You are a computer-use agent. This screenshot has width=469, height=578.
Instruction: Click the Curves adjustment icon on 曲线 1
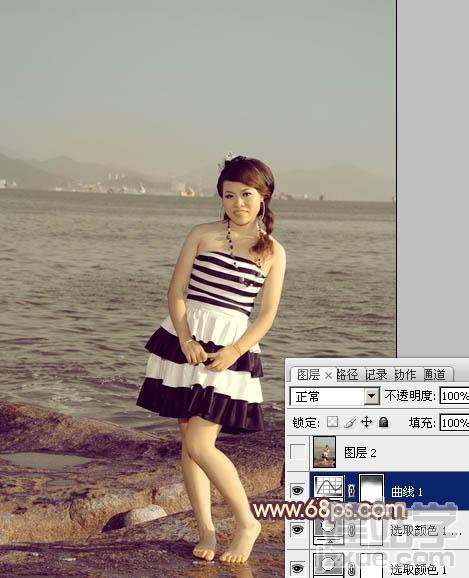[328, 488]
